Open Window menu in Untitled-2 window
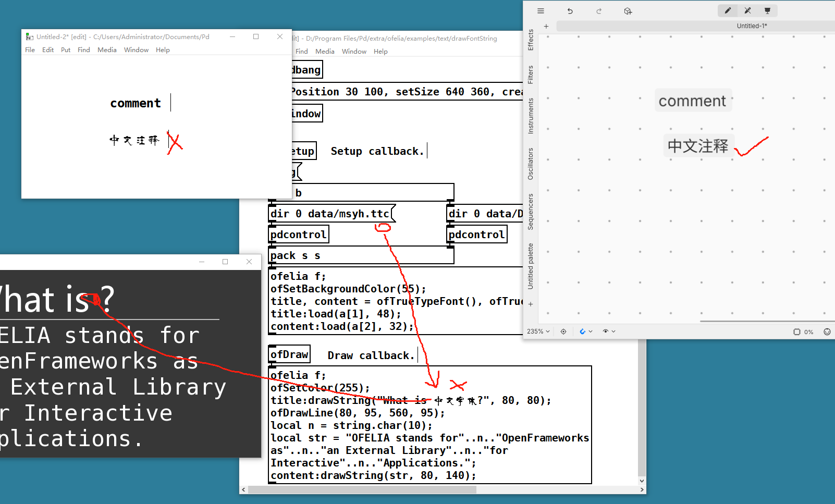 tap(136, 50)
